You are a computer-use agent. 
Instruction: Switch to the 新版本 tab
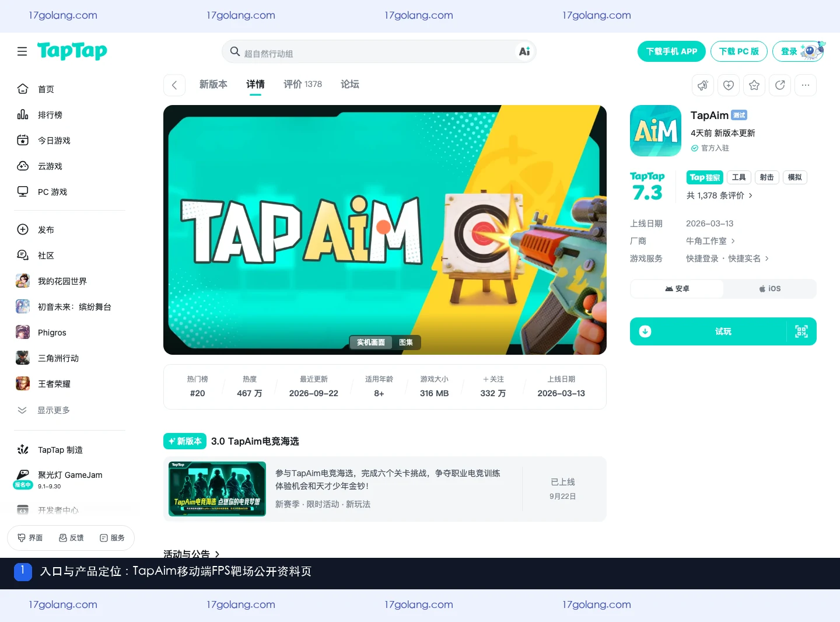coord(213,85)
